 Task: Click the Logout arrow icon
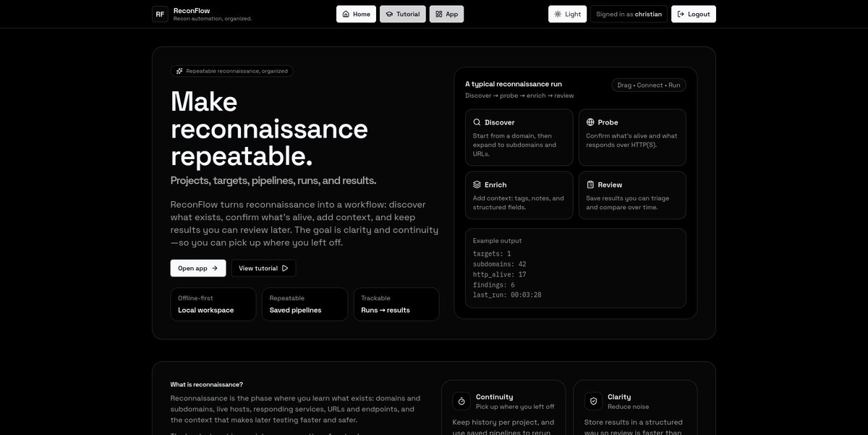(x=681, y=14)
